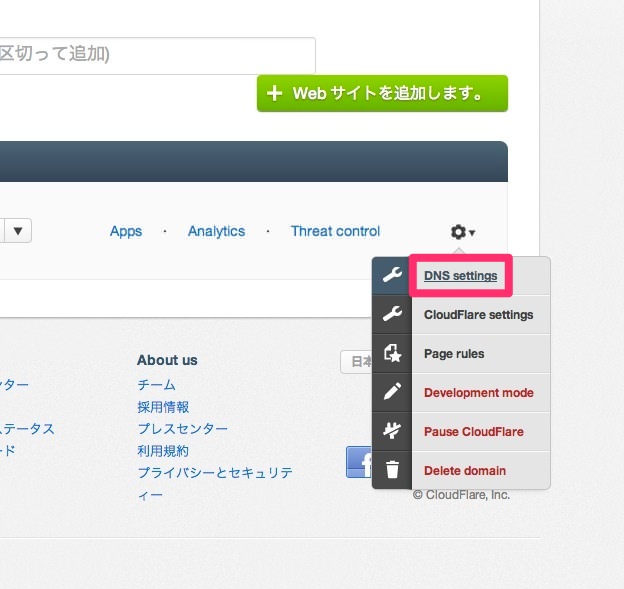The width and height of the screenshot is (624, 589).
Task: Select CloudFlare settings menu entry
Action: [x=478, y=315]
